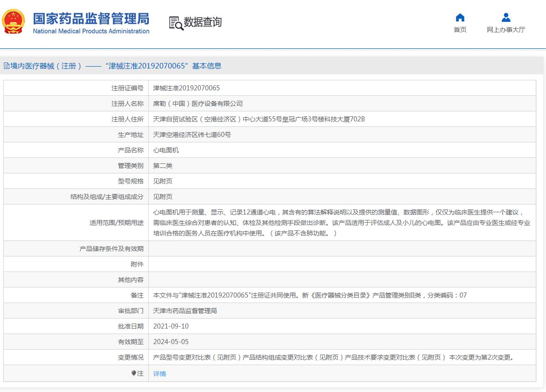The image size is (546, 392).
Task: Select the 审批部门 label
Action: [x=131, y=311]
